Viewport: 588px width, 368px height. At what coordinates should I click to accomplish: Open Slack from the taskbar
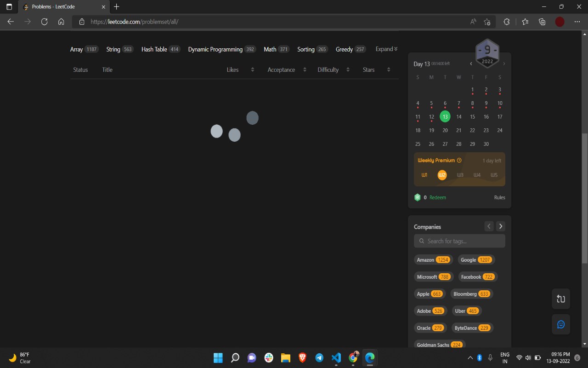tap(269, 357)
